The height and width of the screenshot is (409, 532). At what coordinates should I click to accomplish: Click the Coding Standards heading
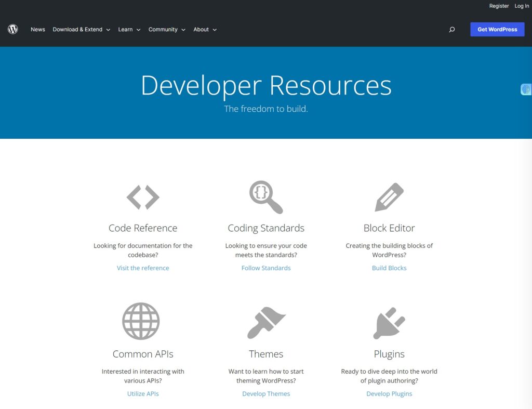[266, 228]
